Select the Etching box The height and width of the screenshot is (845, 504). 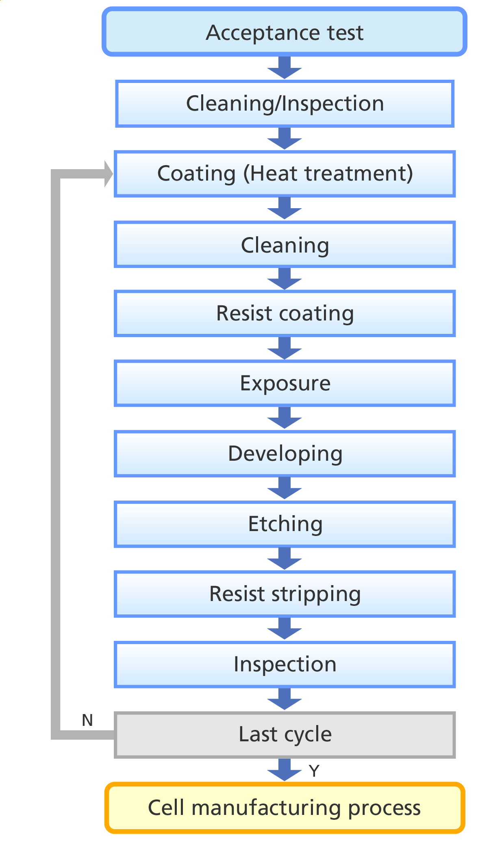(x=285, y=524)
